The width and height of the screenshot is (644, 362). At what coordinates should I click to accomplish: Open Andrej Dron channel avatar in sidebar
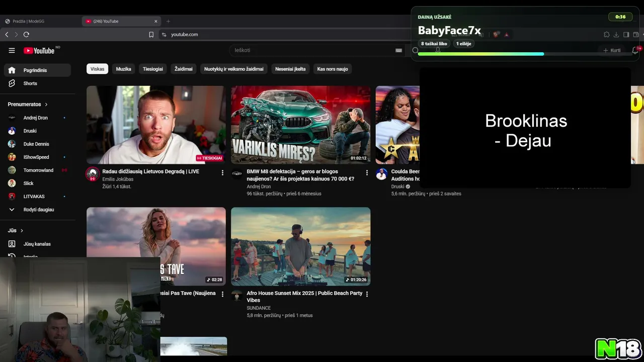click(x=12, y=118)
